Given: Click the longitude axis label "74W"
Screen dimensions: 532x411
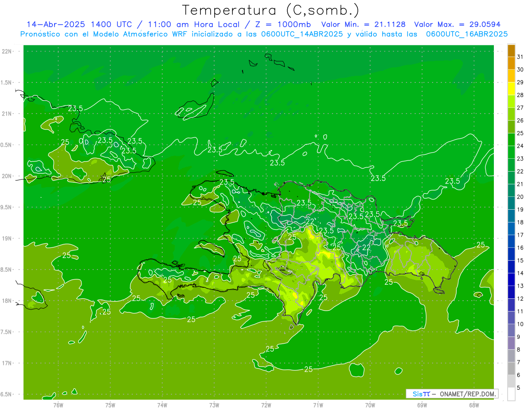Looking at the screenshot, I should 162,405.
